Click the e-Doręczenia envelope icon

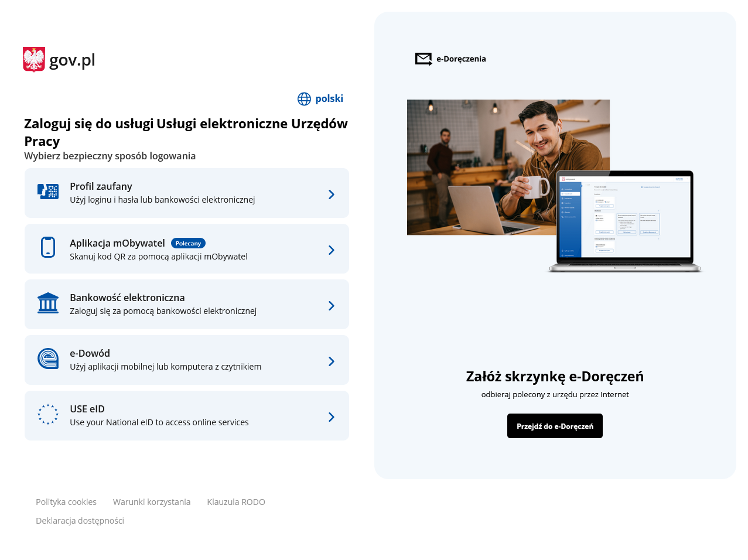[x=423, y=59]
